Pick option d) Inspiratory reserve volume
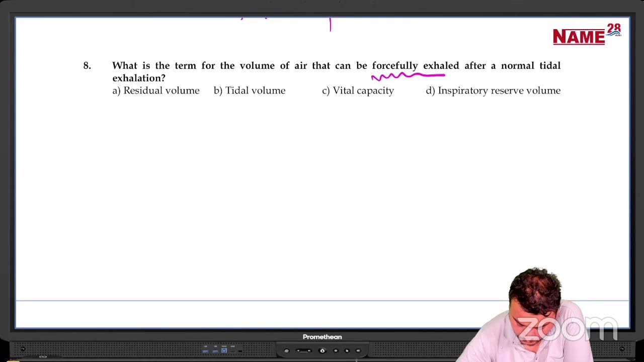 coord(493,91)
